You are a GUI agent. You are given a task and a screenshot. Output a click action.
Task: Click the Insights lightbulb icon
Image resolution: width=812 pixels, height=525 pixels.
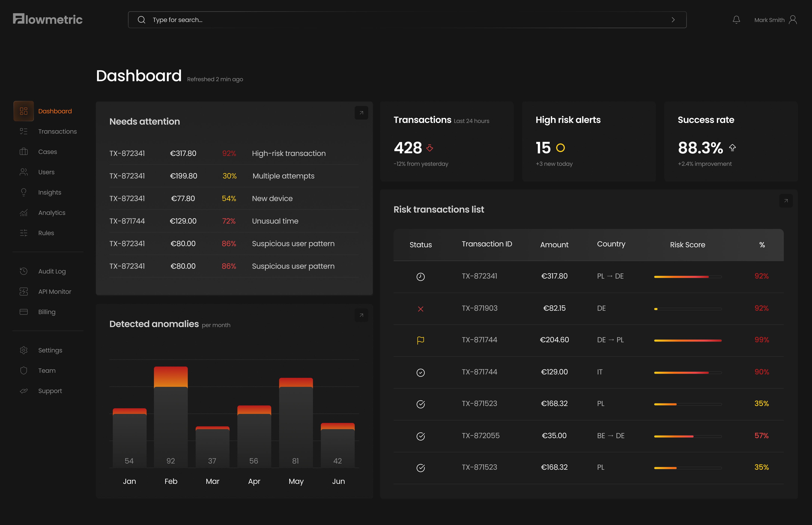point(23,192)
